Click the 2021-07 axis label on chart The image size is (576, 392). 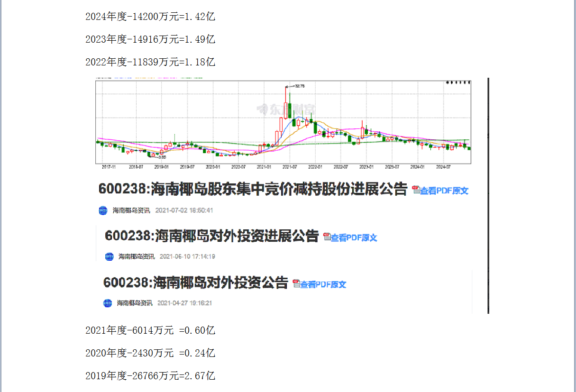click(x=289, y=167)
